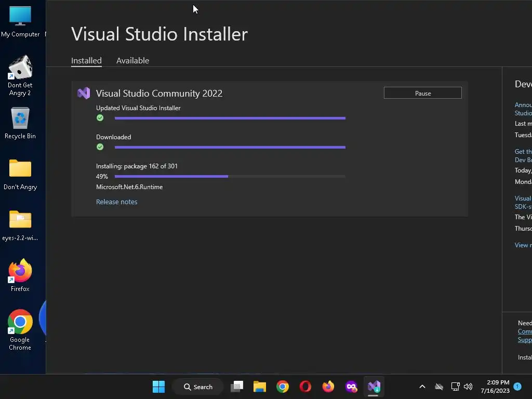Click the green check under Downloaded
Viewport: 532px width, 399px height.
coord(100,147)
